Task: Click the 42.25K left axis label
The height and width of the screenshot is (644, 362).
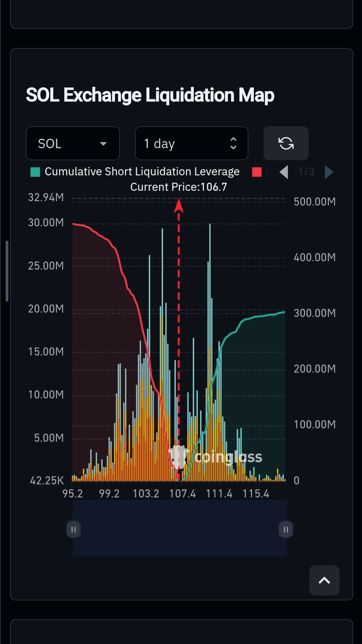Action: click(47, 480)
